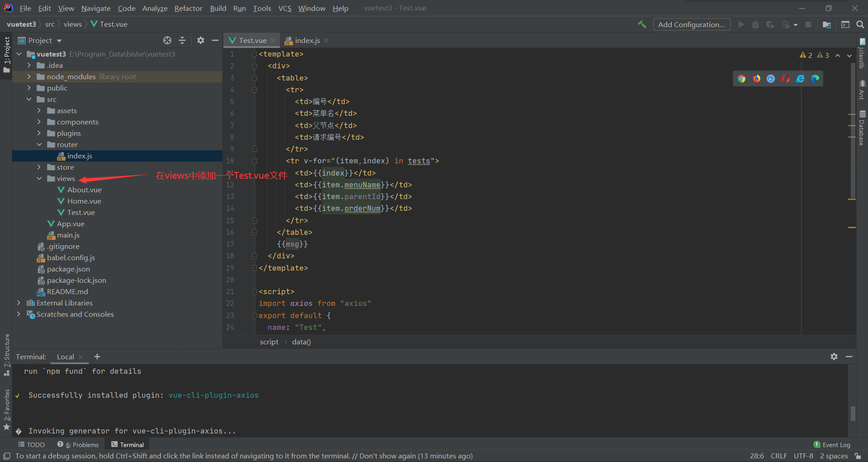Collapse the views folder
This screenshot has height=462, width=868.
pos(39,178)
